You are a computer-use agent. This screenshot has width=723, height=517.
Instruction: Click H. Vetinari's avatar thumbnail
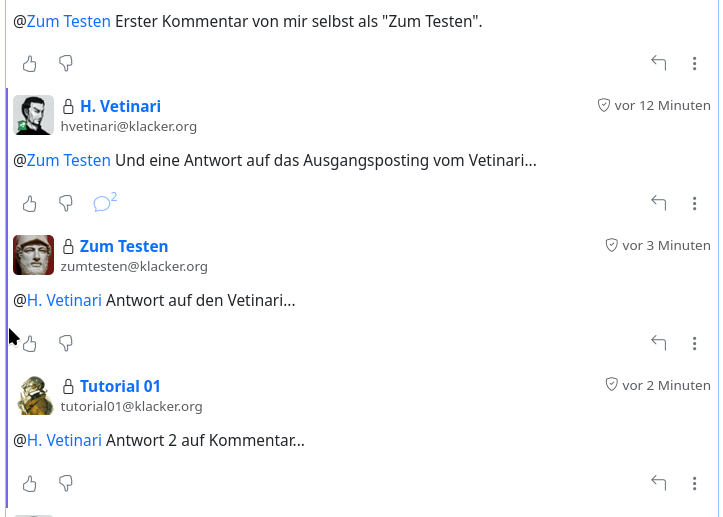click(33, 115)
